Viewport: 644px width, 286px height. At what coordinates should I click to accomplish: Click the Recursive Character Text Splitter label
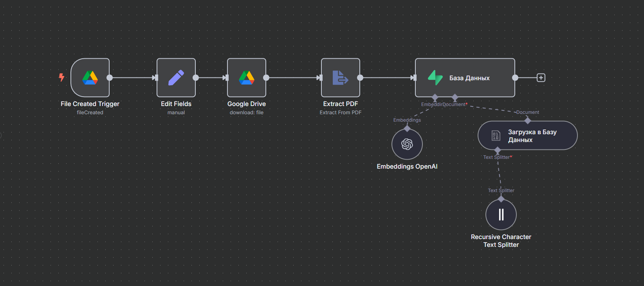(501, 241)
